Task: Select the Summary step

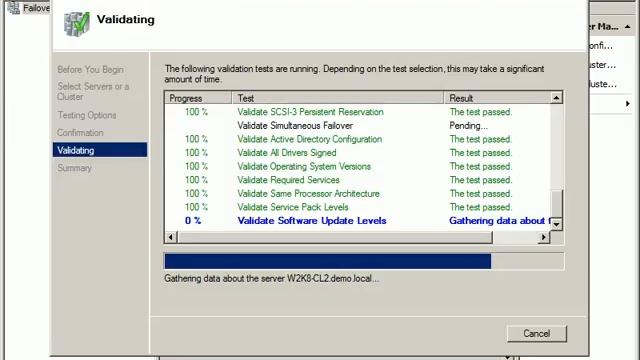Action: pos(74,168)
